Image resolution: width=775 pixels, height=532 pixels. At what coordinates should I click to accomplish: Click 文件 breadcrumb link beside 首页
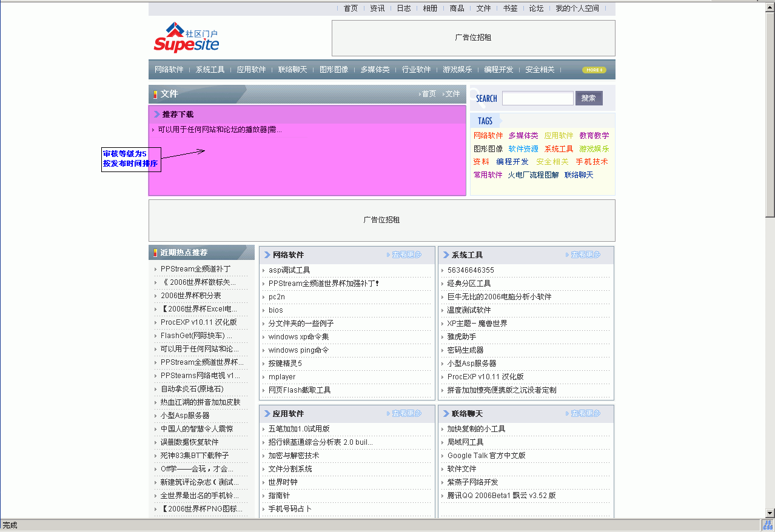[452, 94]
